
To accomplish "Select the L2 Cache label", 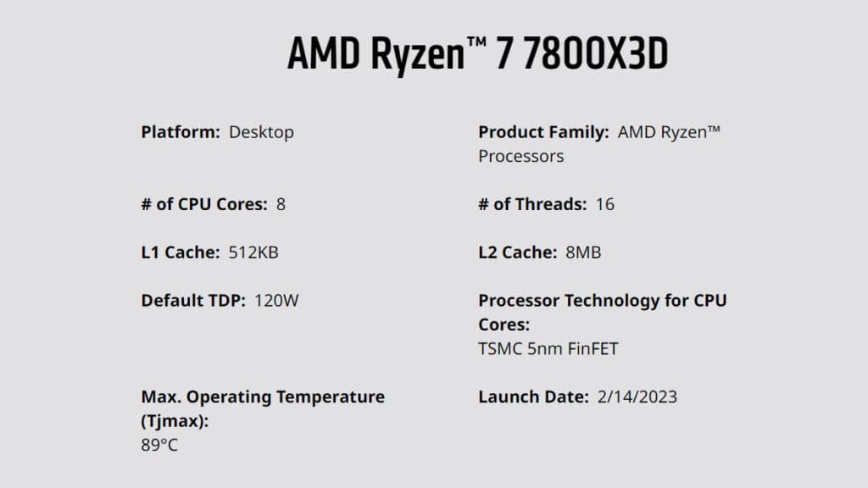I will (x=518, y=252).
